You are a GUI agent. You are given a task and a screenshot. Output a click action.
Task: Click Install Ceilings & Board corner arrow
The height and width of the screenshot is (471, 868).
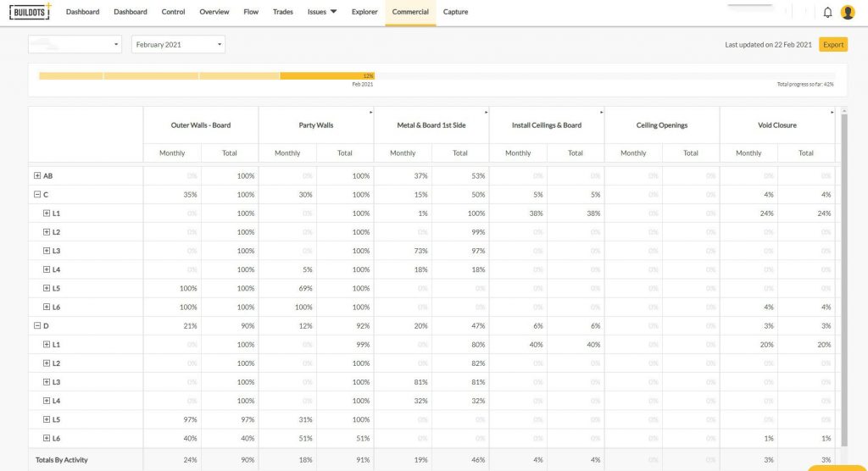tap(601, 112)
